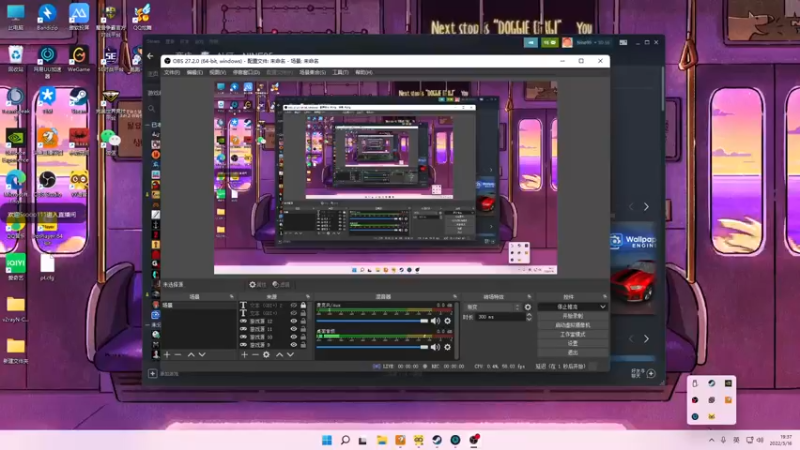Screen dimensions: 800x450
Task: Click Steam search magnifier in sidebar
Action: tap(152, 108)
